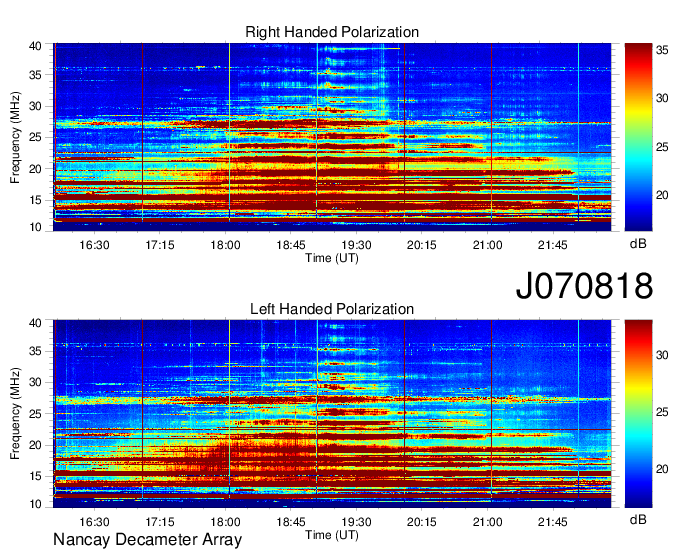
Task: Click the 18:00 time tick of the Left Handed plot
Action: click(226, 522)
